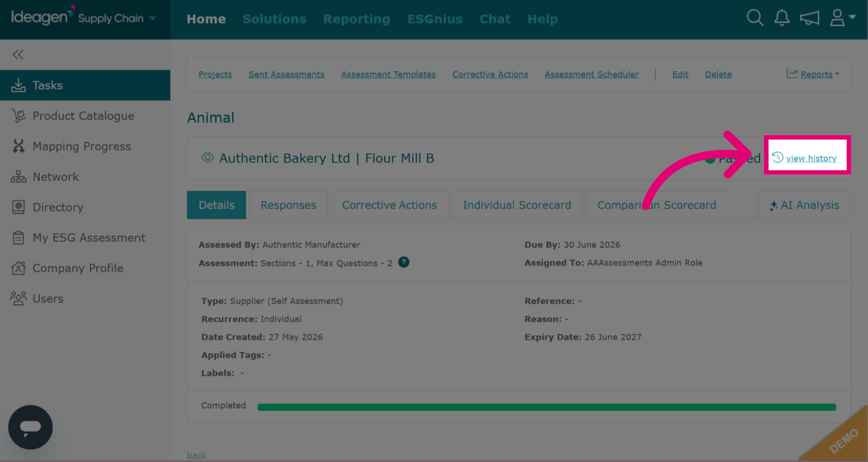
Task: Click the view history clock icon
Action: pyautogui.click(x=778, y=157)
